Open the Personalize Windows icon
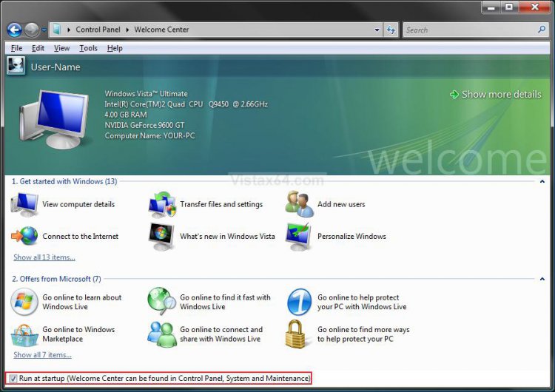 [300, 236]
